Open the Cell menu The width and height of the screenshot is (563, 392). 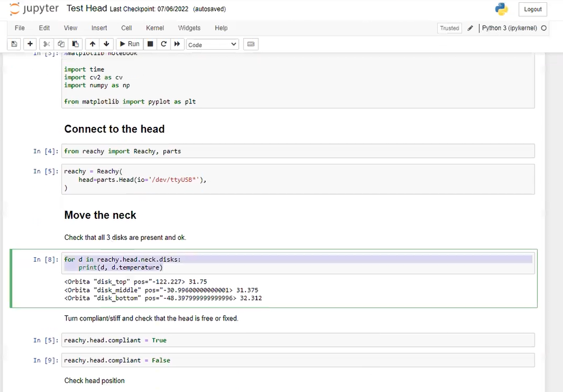126,28
